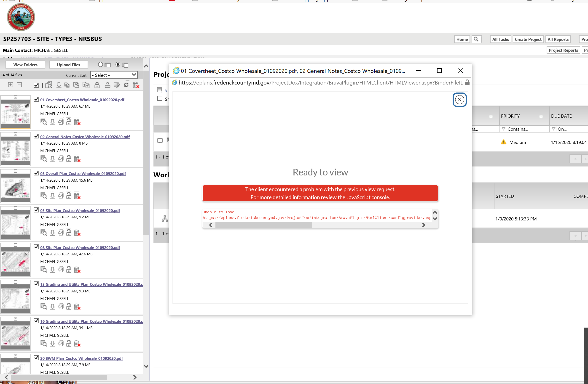Click the stamp icon in files toolbar
588x384 pixels.
107,85
